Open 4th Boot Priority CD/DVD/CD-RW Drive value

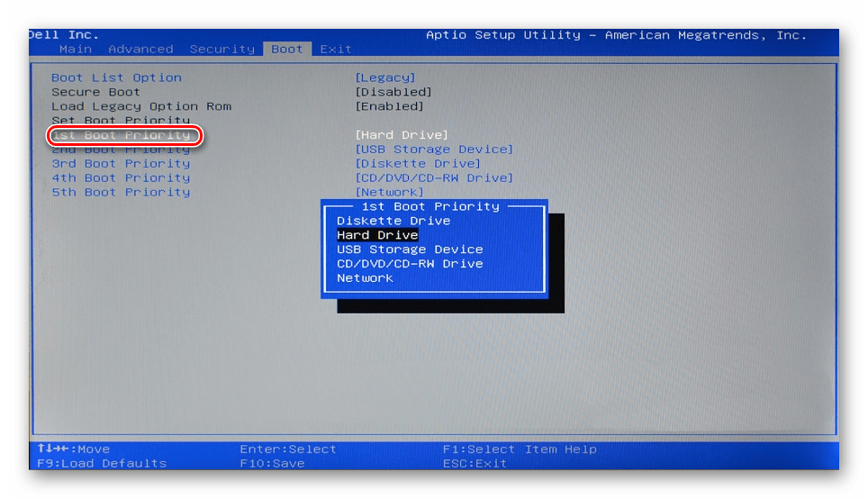434,178
